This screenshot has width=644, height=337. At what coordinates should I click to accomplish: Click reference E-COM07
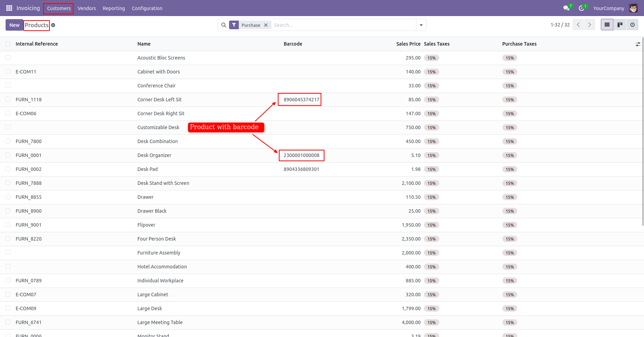26,295
